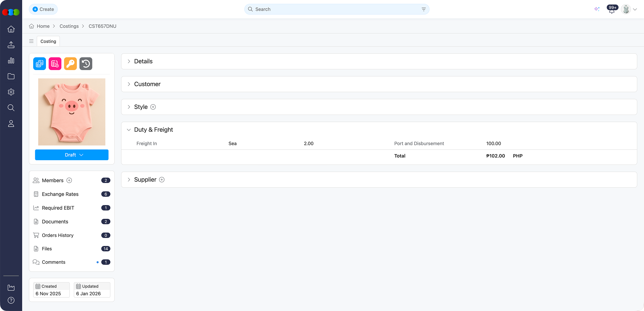The image size is (644, 311).
Task: Collapse the Duty & Freight section
Action: click(129, 130)
